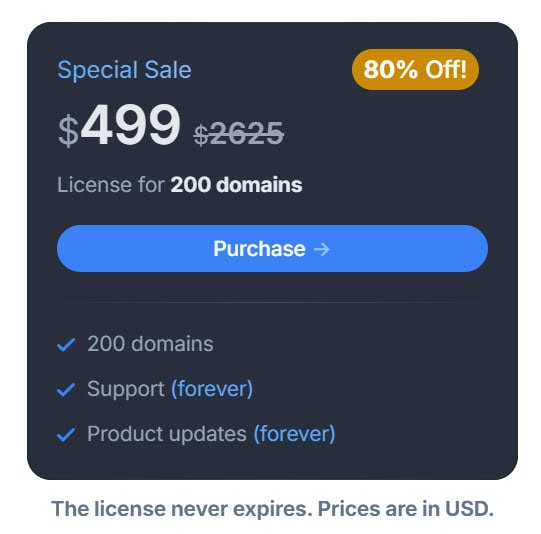Click the crossed-out $2625 original price
This screenshot has width=541, height=534.
(238, 134)
